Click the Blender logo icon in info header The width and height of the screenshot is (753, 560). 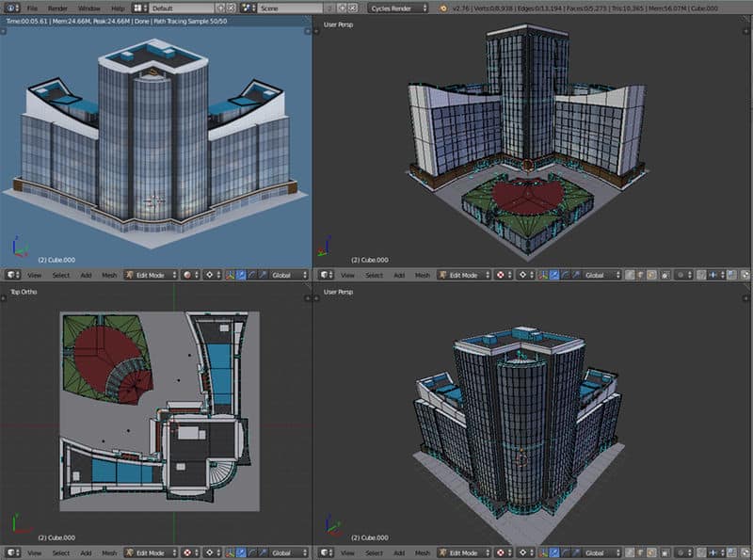[9, 8]
